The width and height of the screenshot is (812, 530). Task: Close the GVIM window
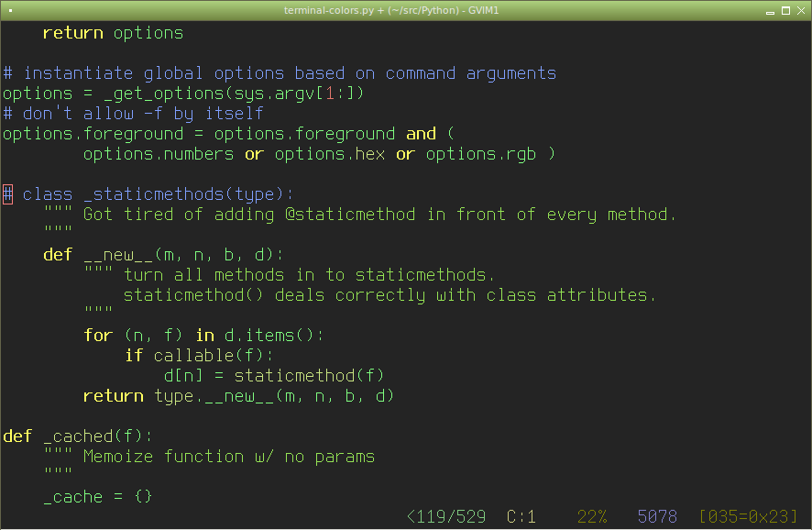coord(801,10)
